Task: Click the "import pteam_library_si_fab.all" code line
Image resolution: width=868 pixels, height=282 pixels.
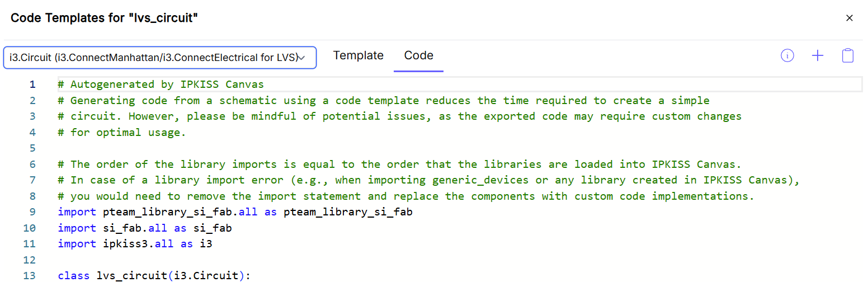Action: (x=235, y=212)
